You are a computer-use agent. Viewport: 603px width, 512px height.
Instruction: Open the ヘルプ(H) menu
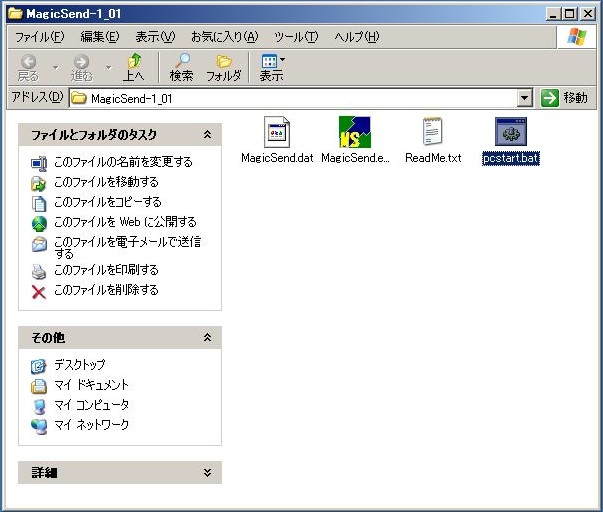tap(356, 37)
